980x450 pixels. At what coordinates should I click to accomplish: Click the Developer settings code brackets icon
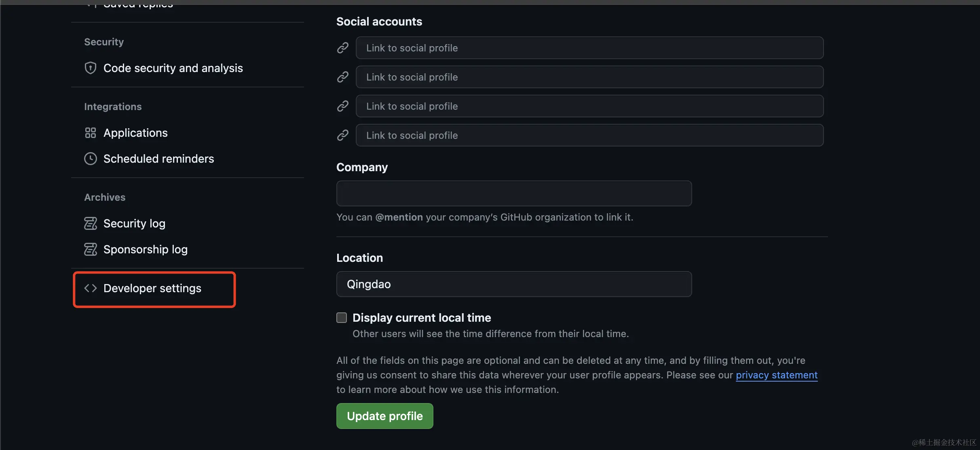click(x=90, y=288)
